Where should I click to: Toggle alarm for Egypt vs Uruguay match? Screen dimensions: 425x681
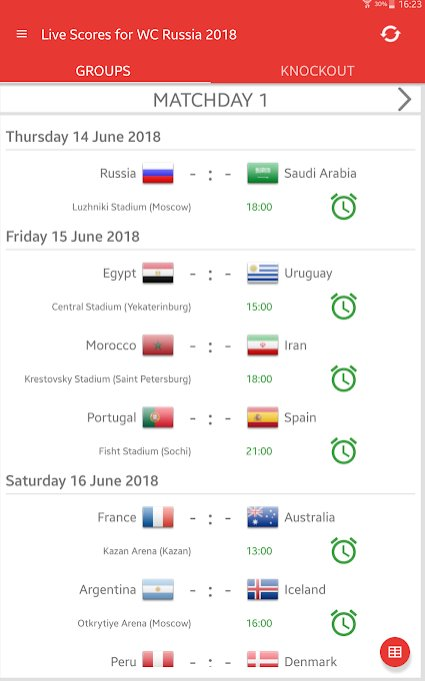pyautogui.click(x=344, y=307)
